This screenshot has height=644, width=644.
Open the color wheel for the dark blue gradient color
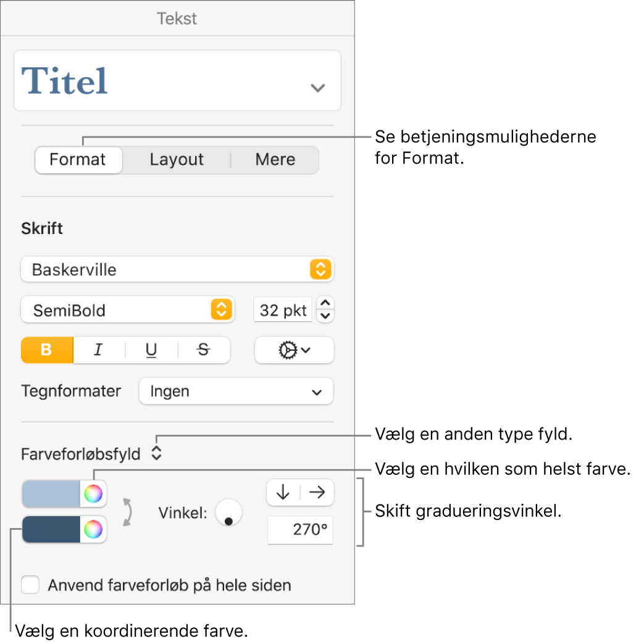pyautogui.click(x=93, y=530)
